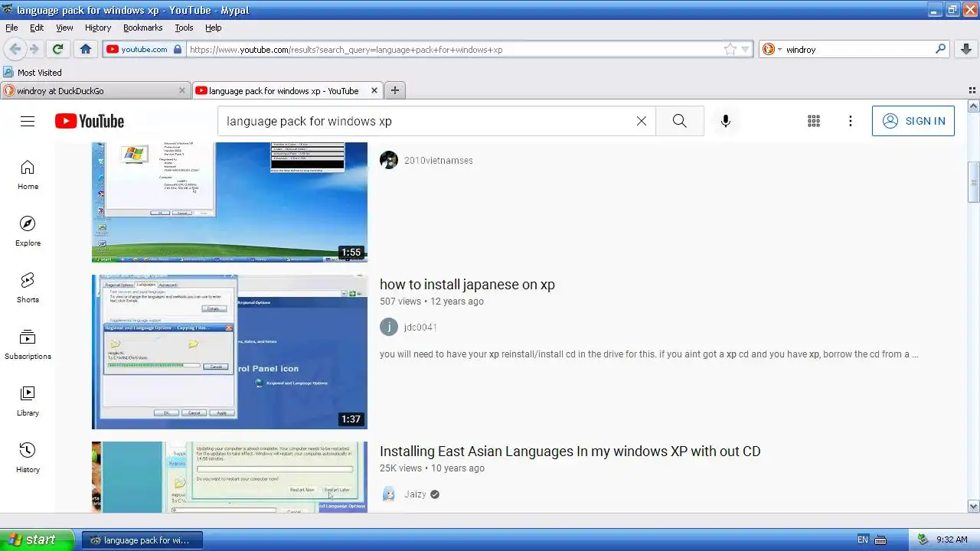
Task: Open the Tools menu
Action: 184,28
